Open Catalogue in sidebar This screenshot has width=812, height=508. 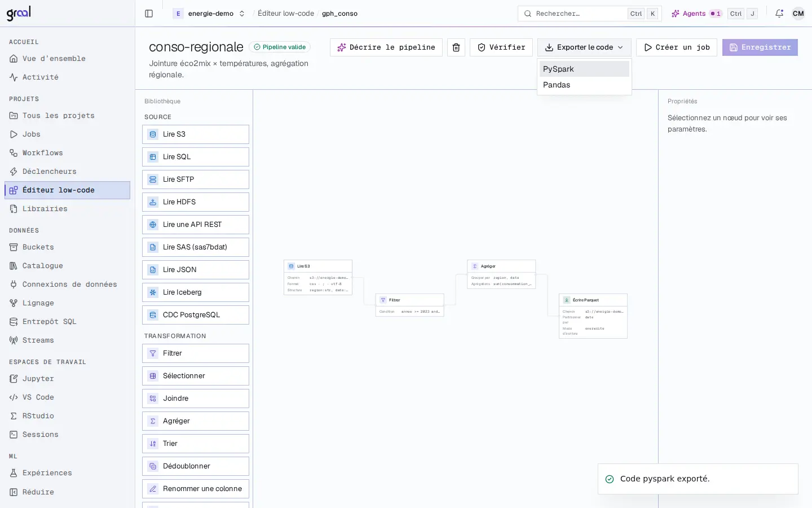pyautogui.click(x=68, y=266)
